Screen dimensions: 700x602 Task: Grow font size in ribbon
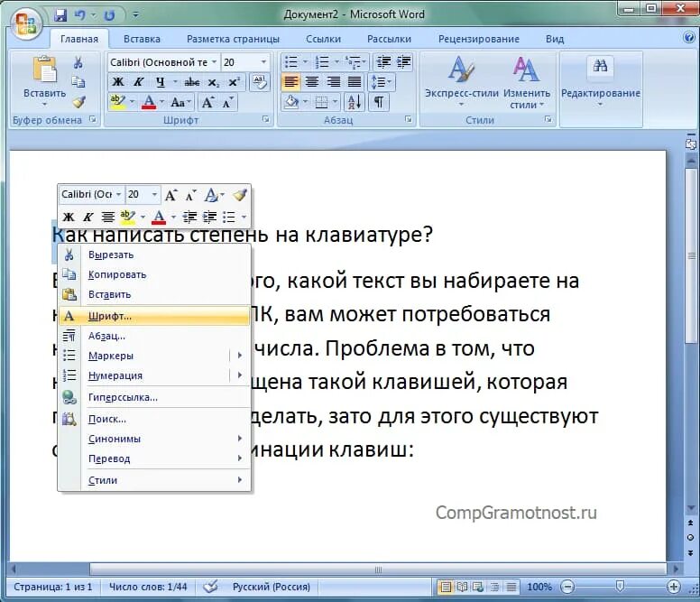click(207, 102)
